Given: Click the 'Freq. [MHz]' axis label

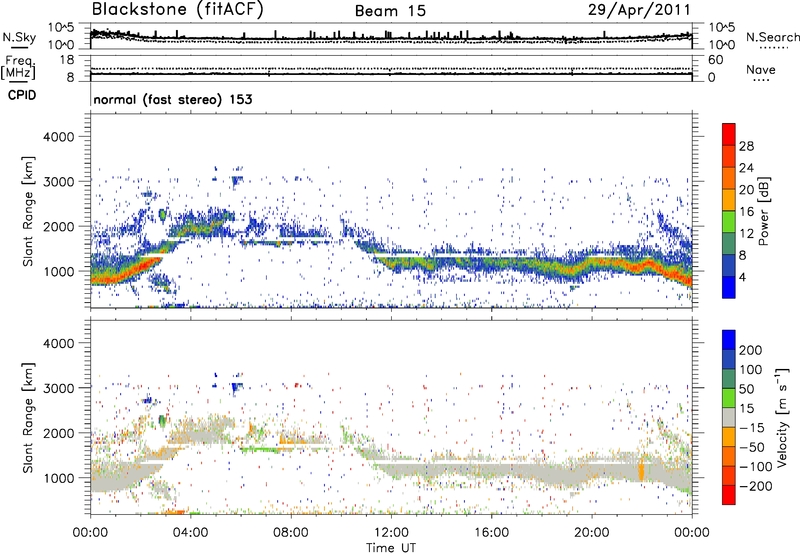Looking at the screenshot, I should point(18,68).
